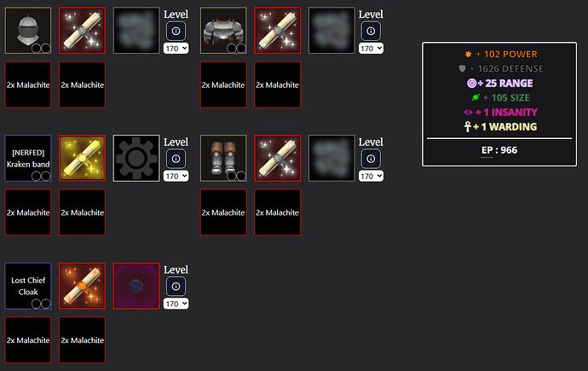
Task: Click the EP : 966 label
Action: [x=499, y=150]
